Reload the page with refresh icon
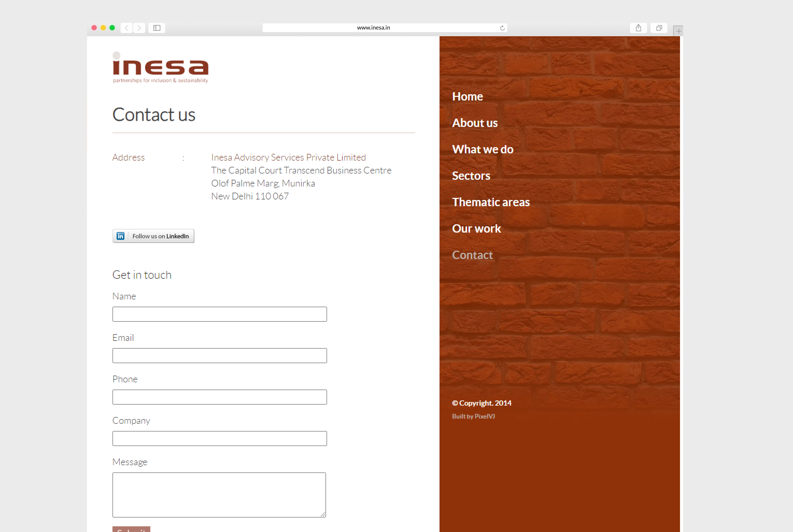 (x=502, y=28)
